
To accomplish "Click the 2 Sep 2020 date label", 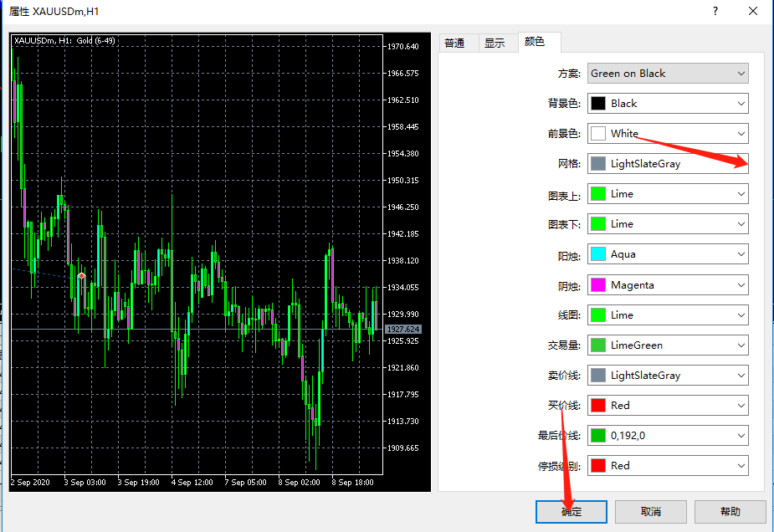I will 30,482.
